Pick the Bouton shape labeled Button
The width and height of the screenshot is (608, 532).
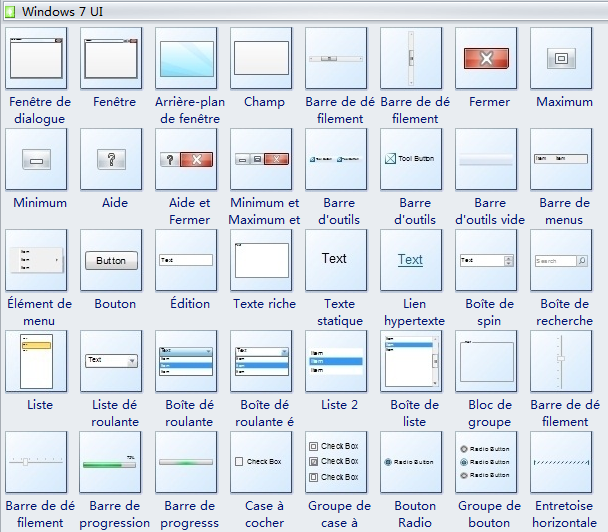111,260
